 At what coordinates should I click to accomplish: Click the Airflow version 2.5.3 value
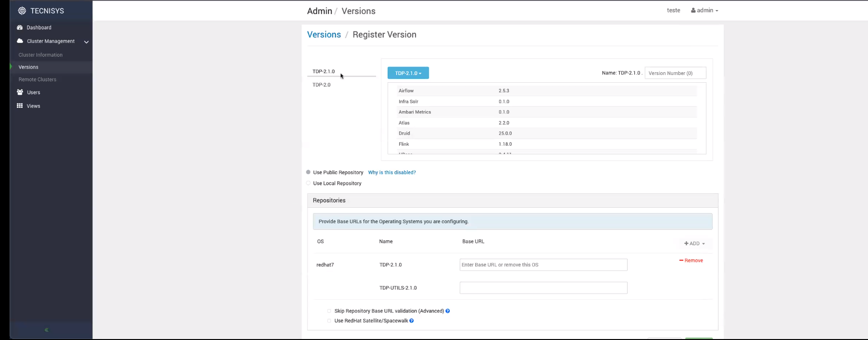(504, 90)
